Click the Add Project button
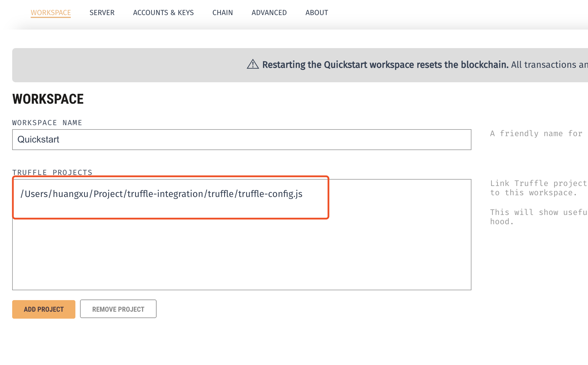The width and height of the screenshot is (588, 365). [x=44, y=309]
